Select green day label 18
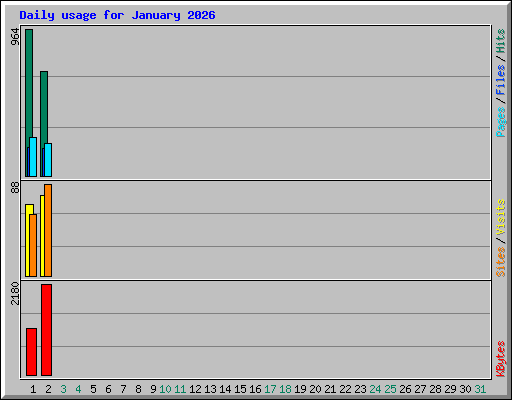The height and width of the screenshot is (400, 512). [x=285, y=389]
